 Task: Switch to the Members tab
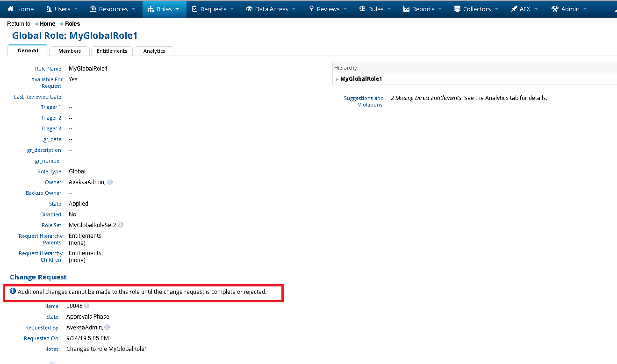click(x=70, y=51)
